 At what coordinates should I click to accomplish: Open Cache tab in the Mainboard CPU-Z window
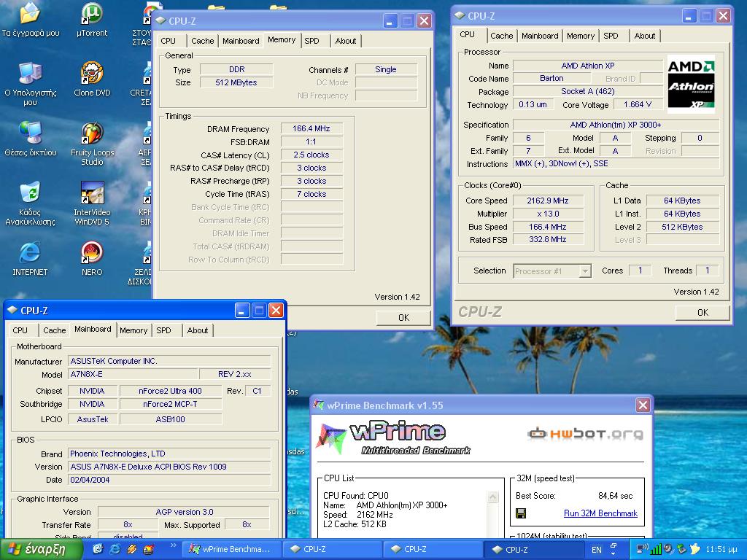click(x=54, y=330)
